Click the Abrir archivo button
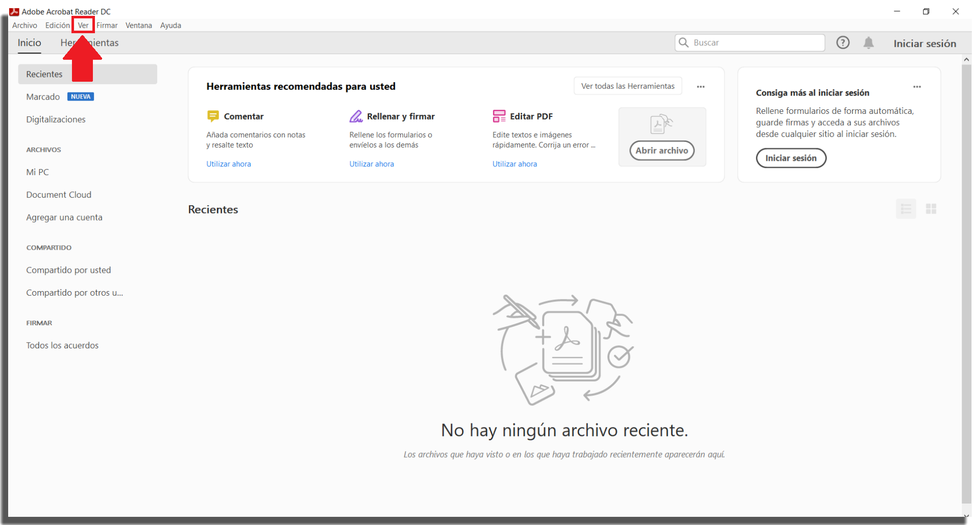This screenshot has height=525, width=980. click(x=661, y=151)
